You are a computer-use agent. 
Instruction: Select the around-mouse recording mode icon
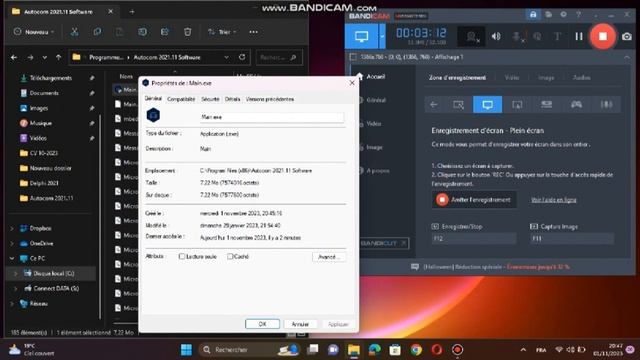[x=517, y=105]
